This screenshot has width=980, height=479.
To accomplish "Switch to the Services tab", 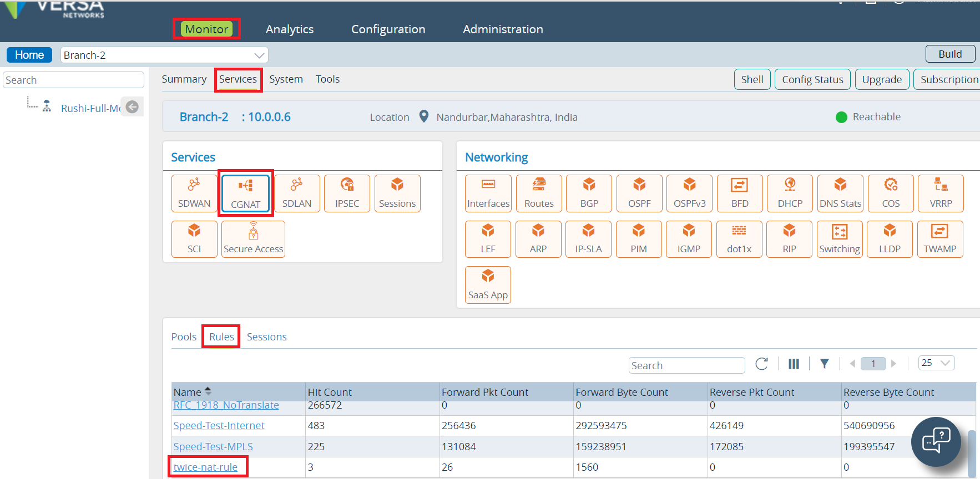I will pyautogui.click(x=238, y=79).
